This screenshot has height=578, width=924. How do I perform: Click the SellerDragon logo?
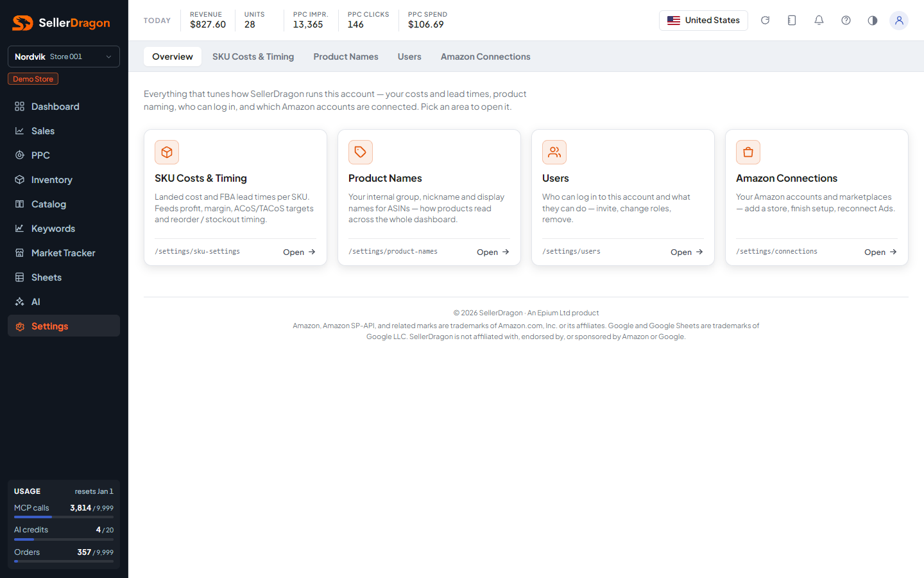point(61,23)
